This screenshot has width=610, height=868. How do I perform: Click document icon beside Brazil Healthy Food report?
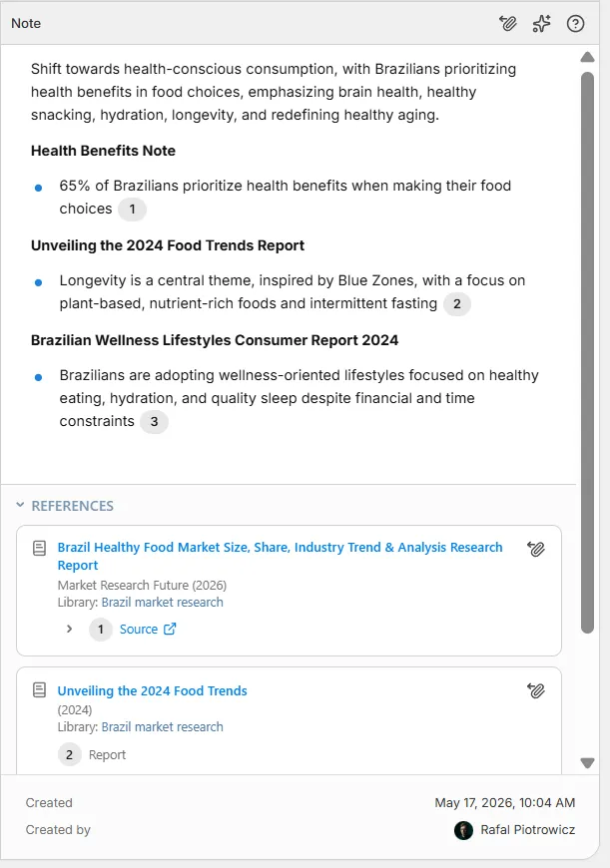39,548
